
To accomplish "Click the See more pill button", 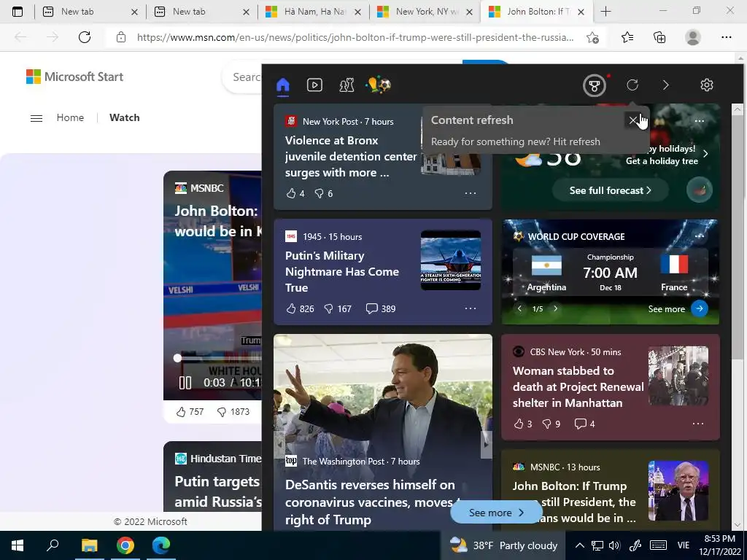I will tap(496, 513).
